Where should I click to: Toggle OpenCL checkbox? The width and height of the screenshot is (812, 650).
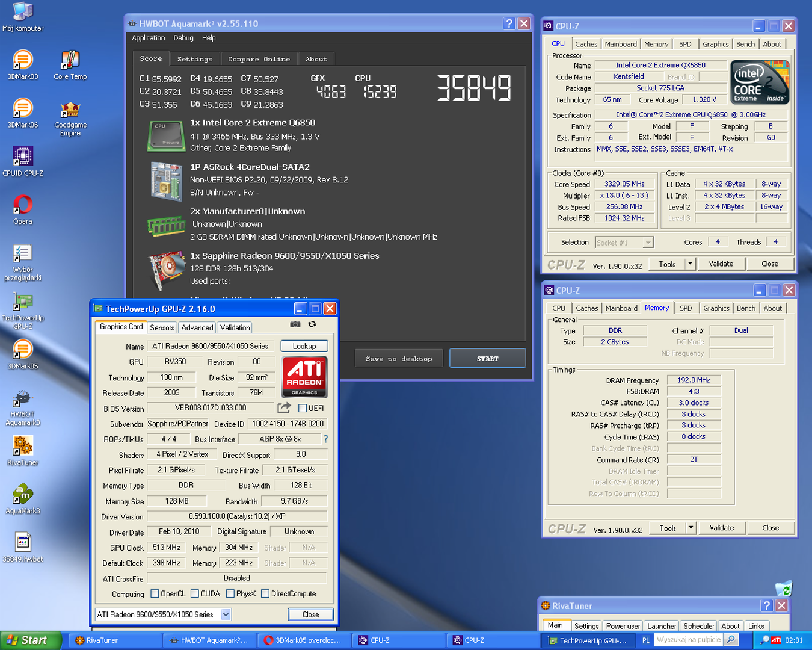point(155,593)
